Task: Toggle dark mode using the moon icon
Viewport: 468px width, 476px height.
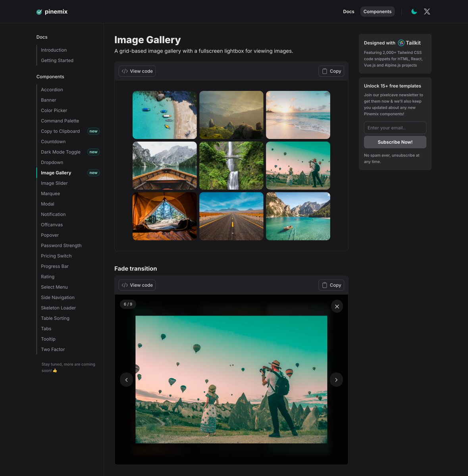Action: click(x=414, y=12)
